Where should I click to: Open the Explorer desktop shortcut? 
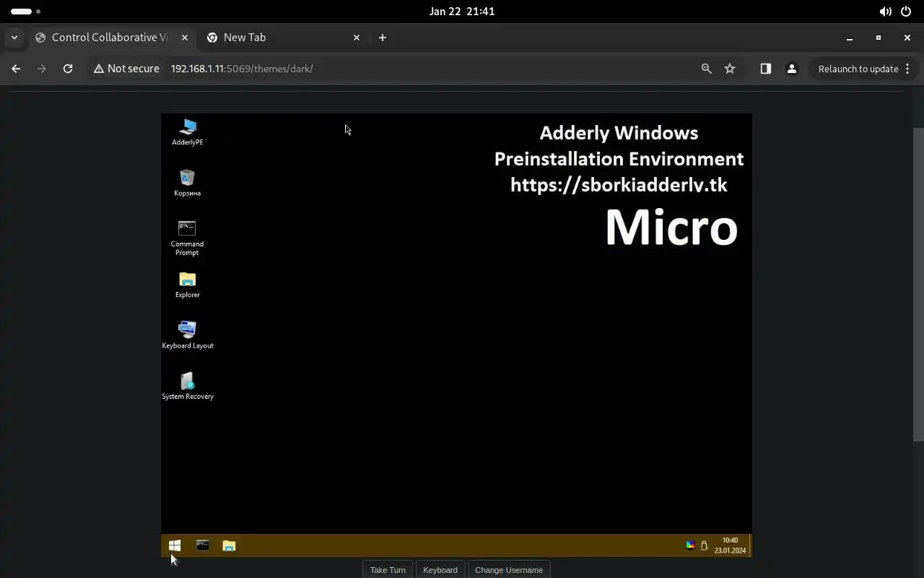[x=187, y=285]
